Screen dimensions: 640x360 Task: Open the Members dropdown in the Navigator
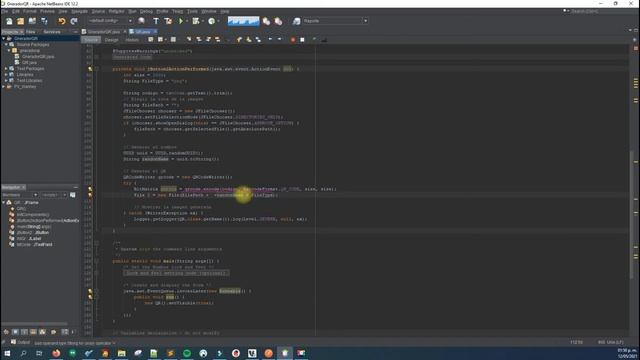(20, 195)
